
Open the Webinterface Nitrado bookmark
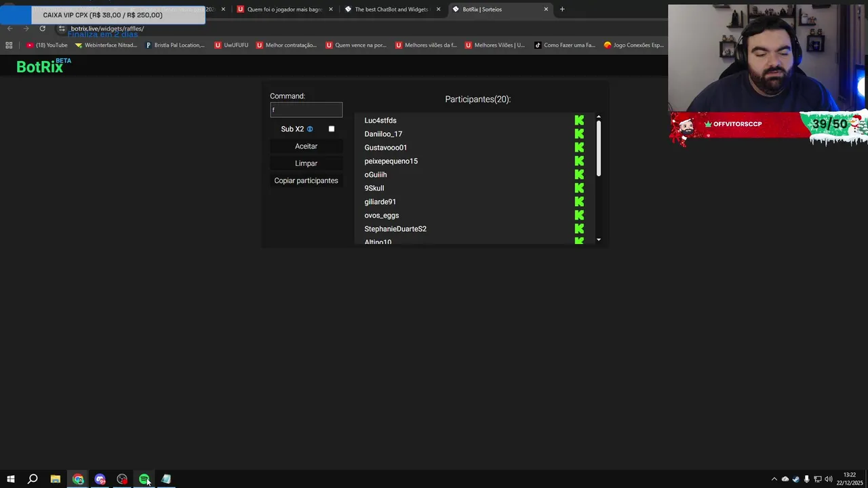pos(106,45)
